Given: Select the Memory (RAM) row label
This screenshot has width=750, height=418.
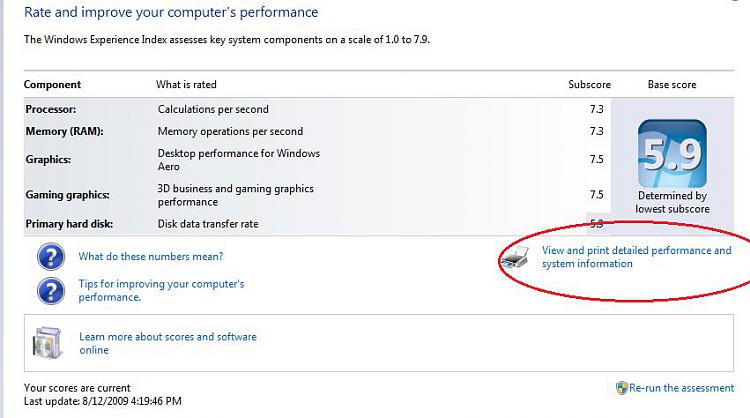Looking at the screenshot, I should pyautogui.click(x=64, y=131).
